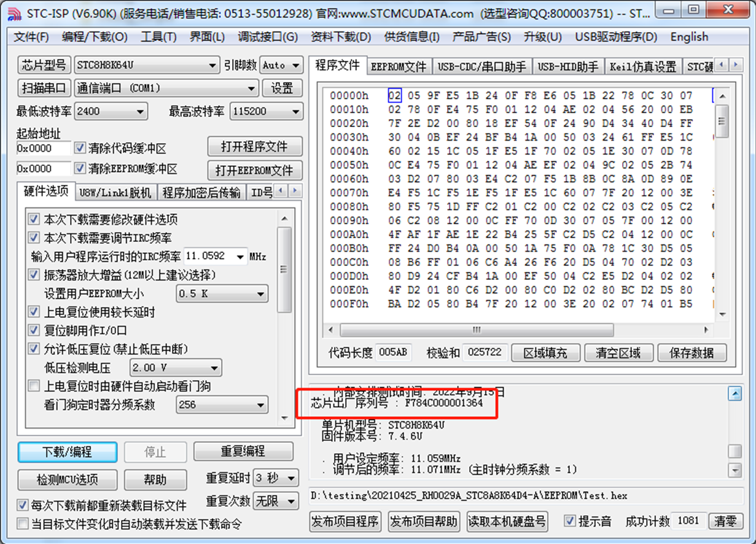The width and height of the screenshot is (756, 544).
Task: Enable 上电复位时由硬件自动启动看门狗
Action: point(34,386)
